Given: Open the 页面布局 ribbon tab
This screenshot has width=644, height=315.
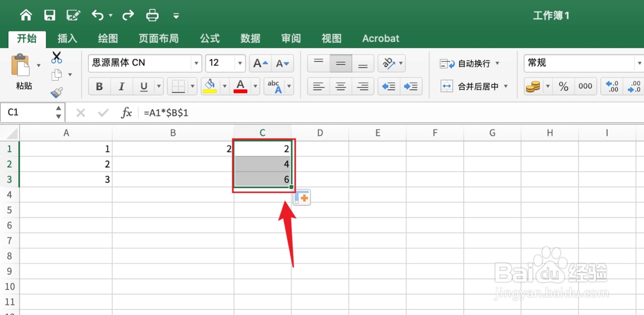Looking at the screenshot, I should 159,39.
